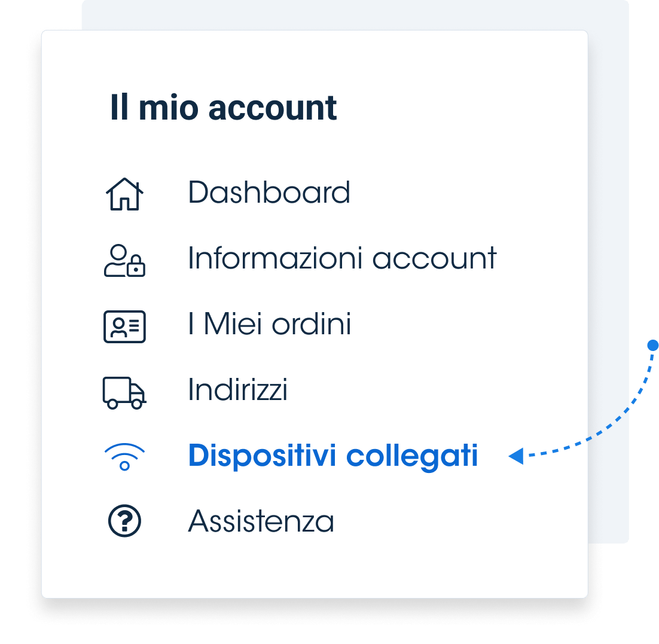Go to I Miei ordini
Image resolution: width=659 pixels, height=644 pixels.
pos(269,324)
